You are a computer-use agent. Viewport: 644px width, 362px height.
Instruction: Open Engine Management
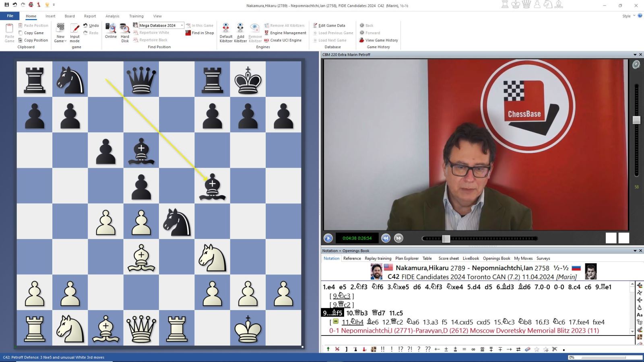pos(285,33)
